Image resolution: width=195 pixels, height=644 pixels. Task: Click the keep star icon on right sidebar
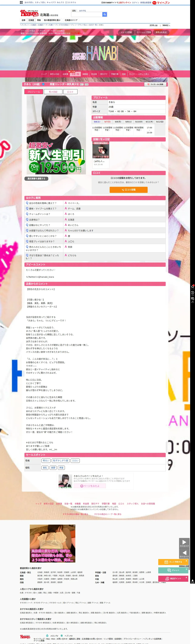coord(192,287)
